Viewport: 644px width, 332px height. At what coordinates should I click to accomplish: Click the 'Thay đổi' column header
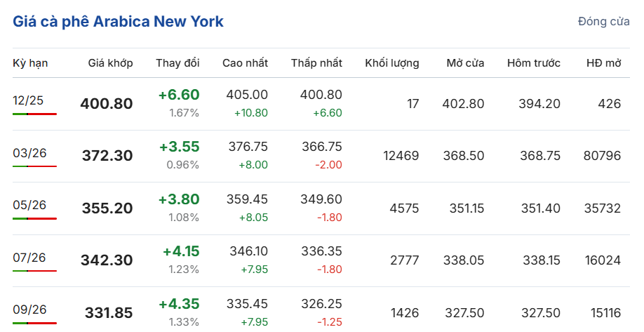point(177,63)
